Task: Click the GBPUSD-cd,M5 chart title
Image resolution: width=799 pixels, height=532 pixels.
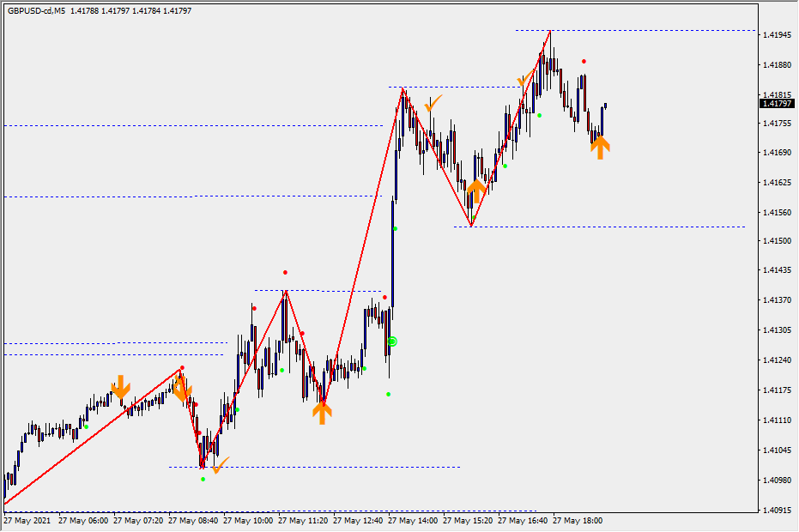Action: (36, 10)
